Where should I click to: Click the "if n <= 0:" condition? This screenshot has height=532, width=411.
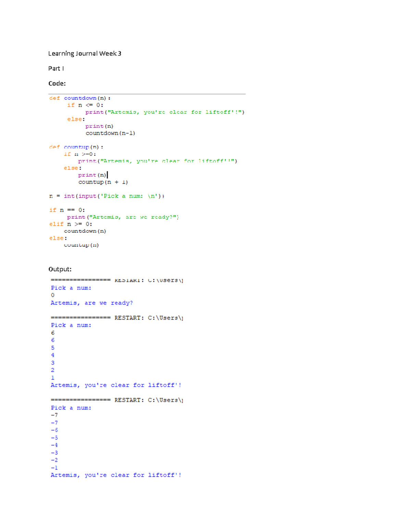85,105
